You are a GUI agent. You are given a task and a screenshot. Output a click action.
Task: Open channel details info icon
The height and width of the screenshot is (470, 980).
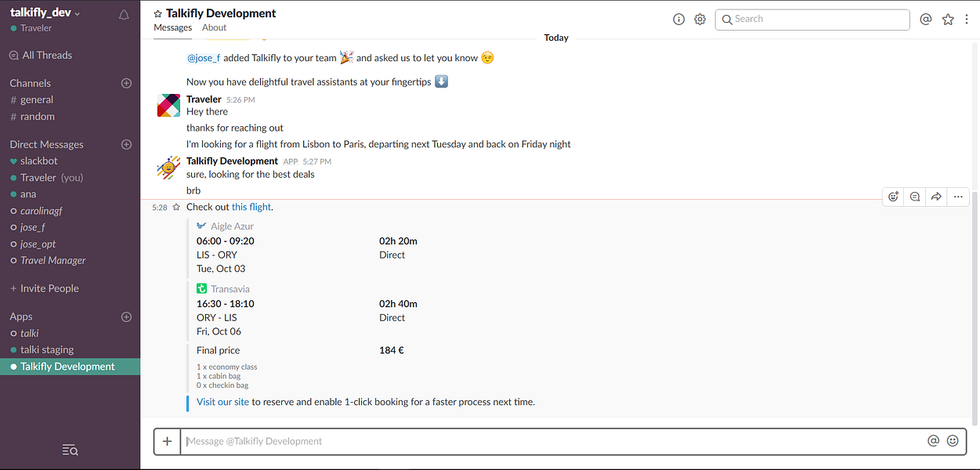tap(679, 20)
